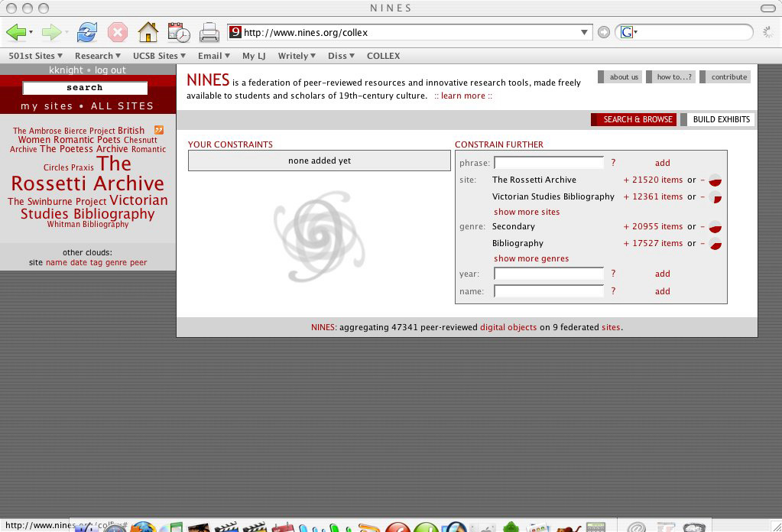Viewport: 782px width, 532px height.
Task: Switch to the 'peer' cloud
Action: pos(138,262)
